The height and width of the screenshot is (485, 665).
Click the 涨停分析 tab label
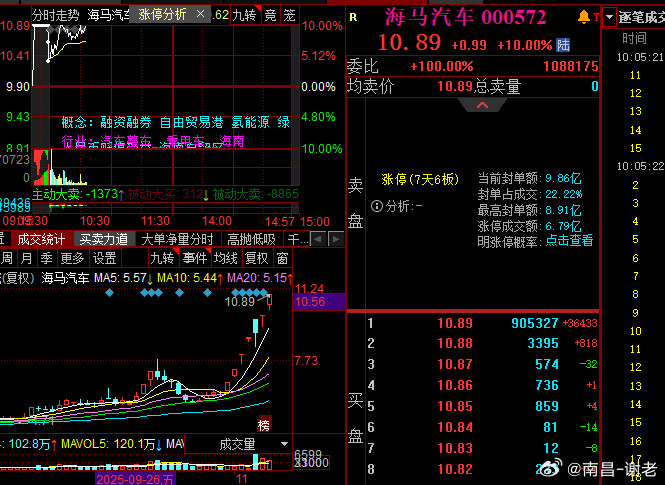coord(162,15)
